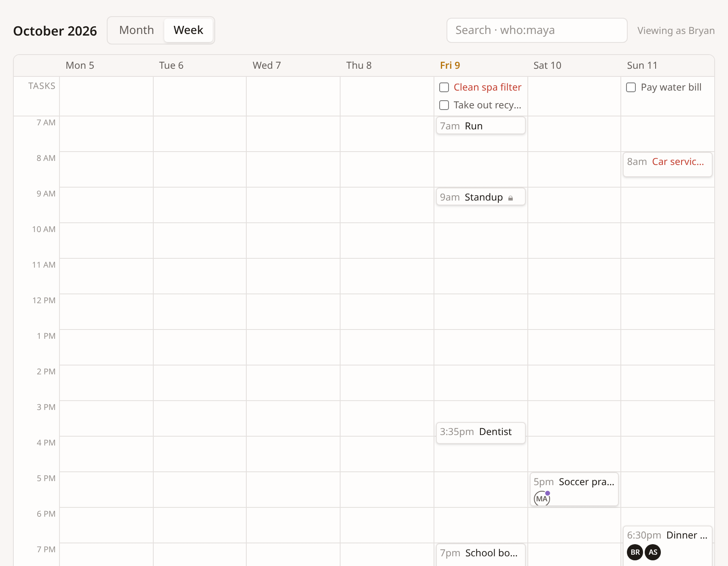The height and width of the screenshot is (566, 728).
Task: Select the Fri 9 day header
Action: [x=450, y=65]
